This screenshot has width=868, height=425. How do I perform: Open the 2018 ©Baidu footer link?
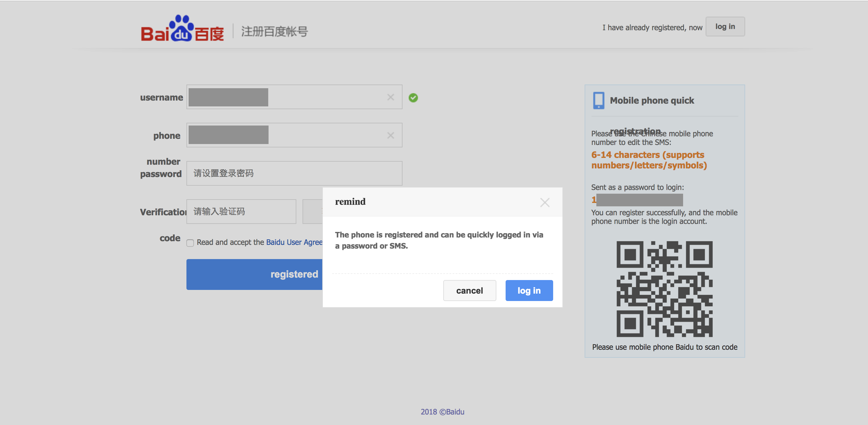click(x=442, y=411)
